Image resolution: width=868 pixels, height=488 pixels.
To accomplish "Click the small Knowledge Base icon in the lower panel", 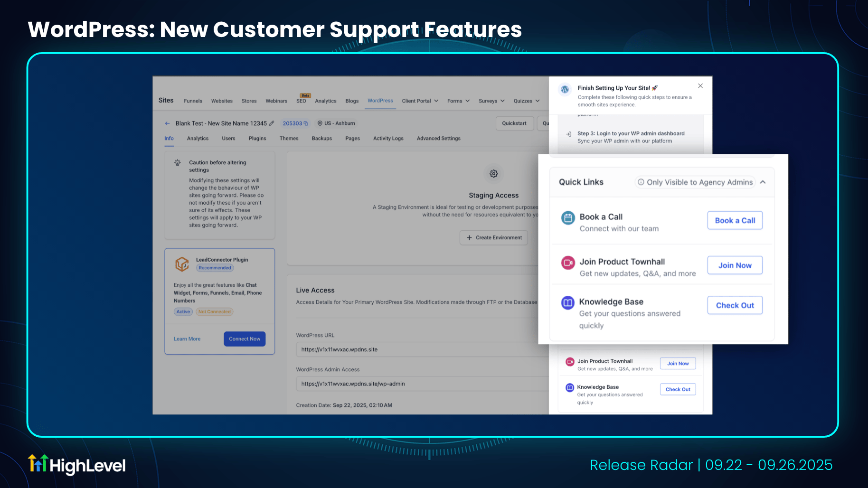I will click(x=570, y=388).
